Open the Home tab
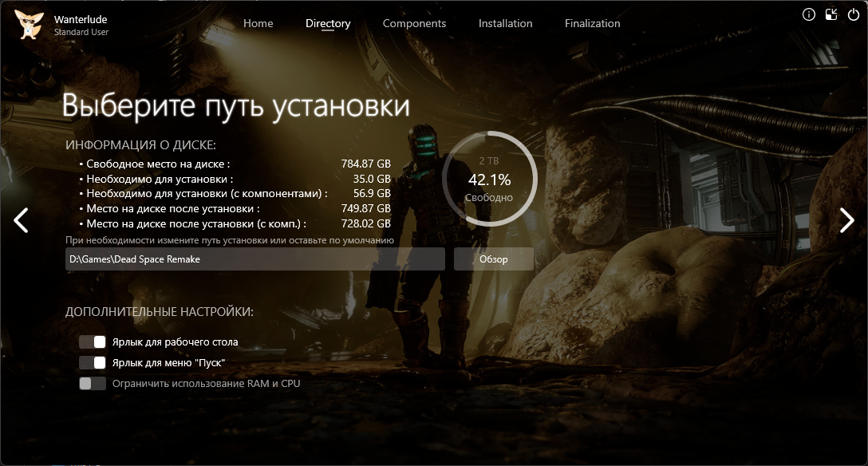868x466 pixels. 258,24
